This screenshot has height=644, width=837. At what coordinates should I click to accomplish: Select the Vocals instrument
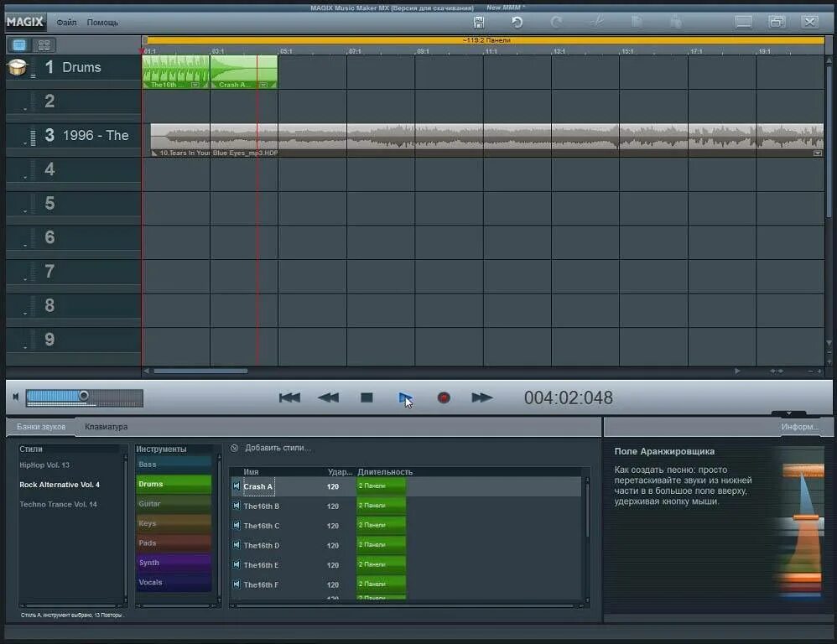(x=174, y=582)
